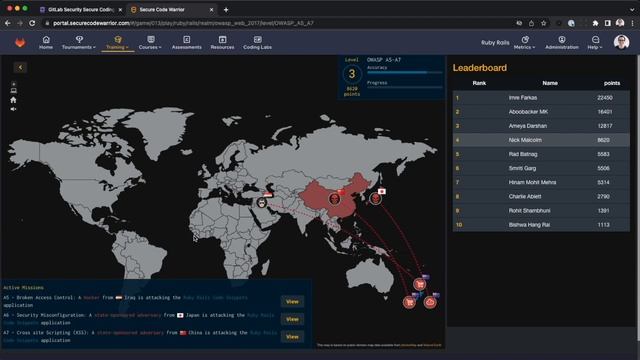640x360 pixels.
Task: Close the Secure Code Warrior browser tab
Action: coord(211,9)
